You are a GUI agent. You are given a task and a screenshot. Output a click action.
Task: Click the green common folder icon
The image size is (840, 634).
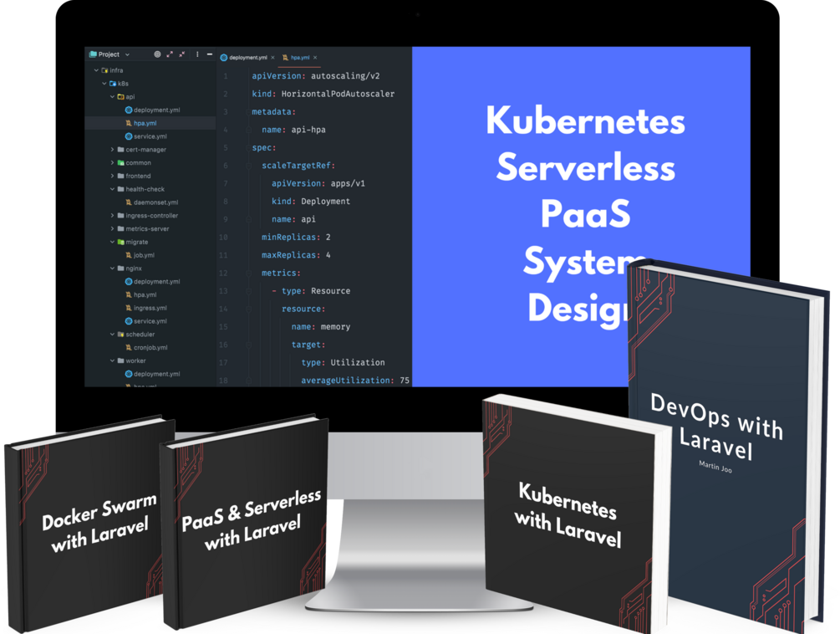click(x=121, y=162)
